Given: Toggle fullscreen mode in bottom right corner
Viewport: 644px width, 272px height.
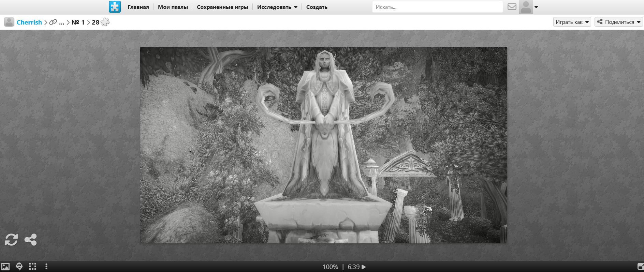Looking at the screenshot, I should coord(640,267).
